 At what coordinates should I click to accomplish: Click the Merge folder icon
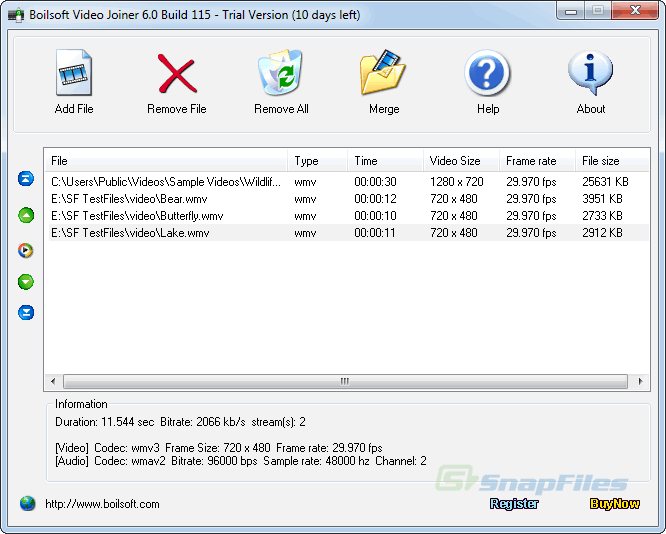coord(383,72)
